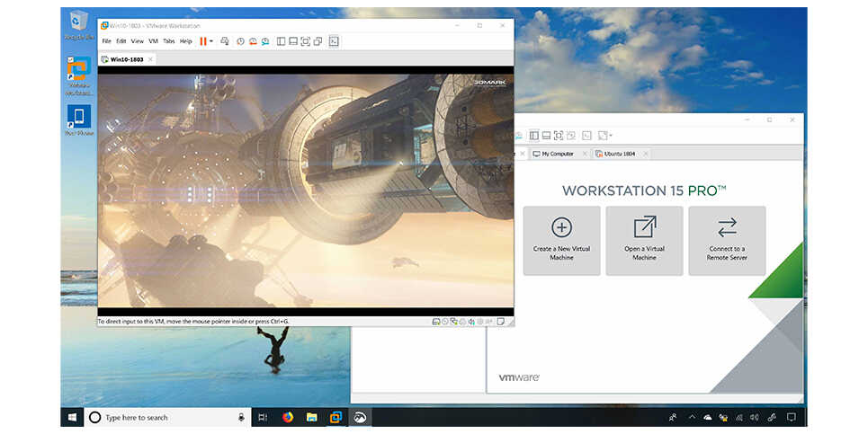The image size is (868, 434).
Task: Open the power options dropdown arrow beside pause
Action: 210,41
